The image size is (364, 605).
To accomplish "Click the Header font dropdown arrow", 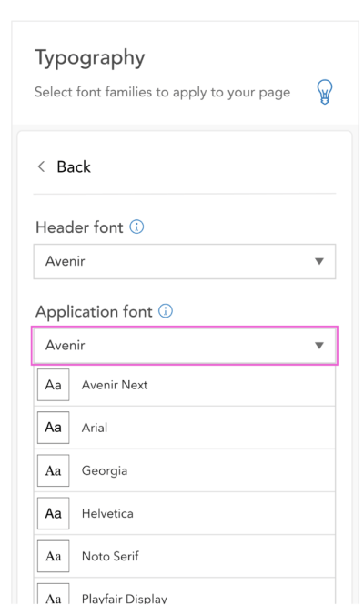I will coord(319,262).
